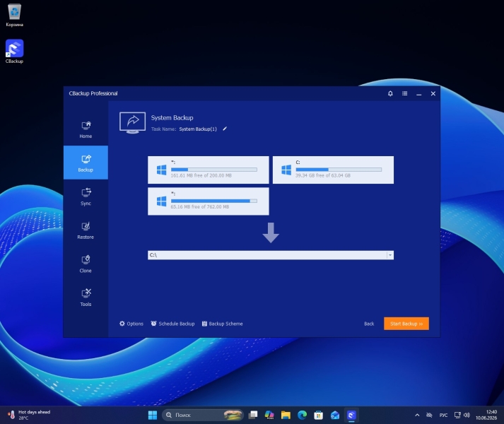Open Microsoft Store from the taskbar

coord(318,415)
